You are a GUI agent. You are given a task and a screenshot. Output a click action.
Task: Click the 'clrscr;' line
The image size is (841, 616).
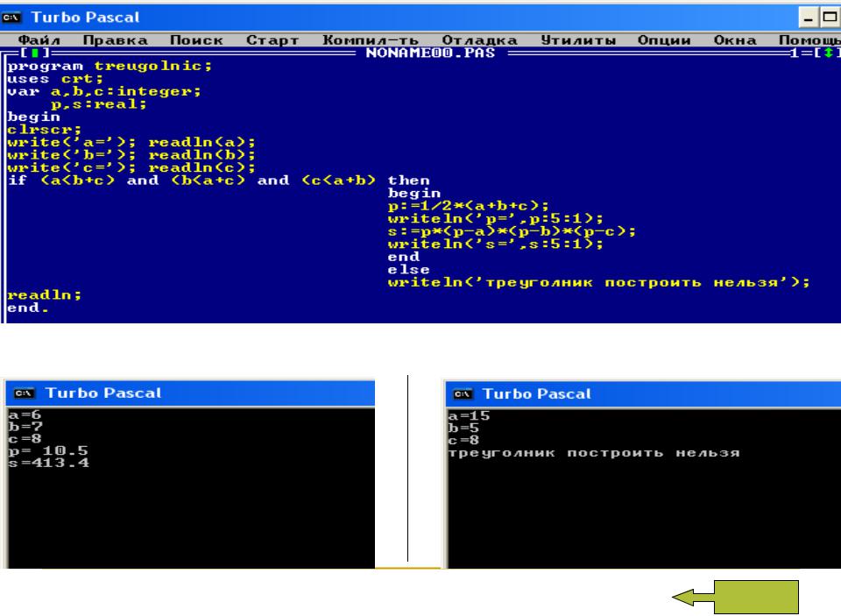[x=44, y=130]
